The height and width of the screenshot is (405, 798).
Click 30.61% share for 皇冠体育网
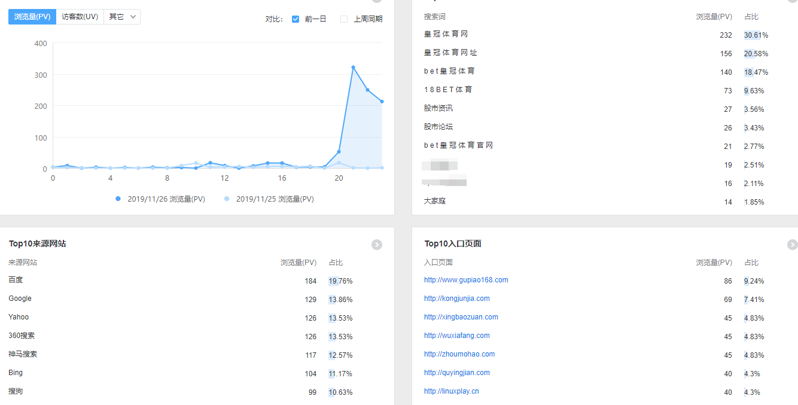point(756,35)
